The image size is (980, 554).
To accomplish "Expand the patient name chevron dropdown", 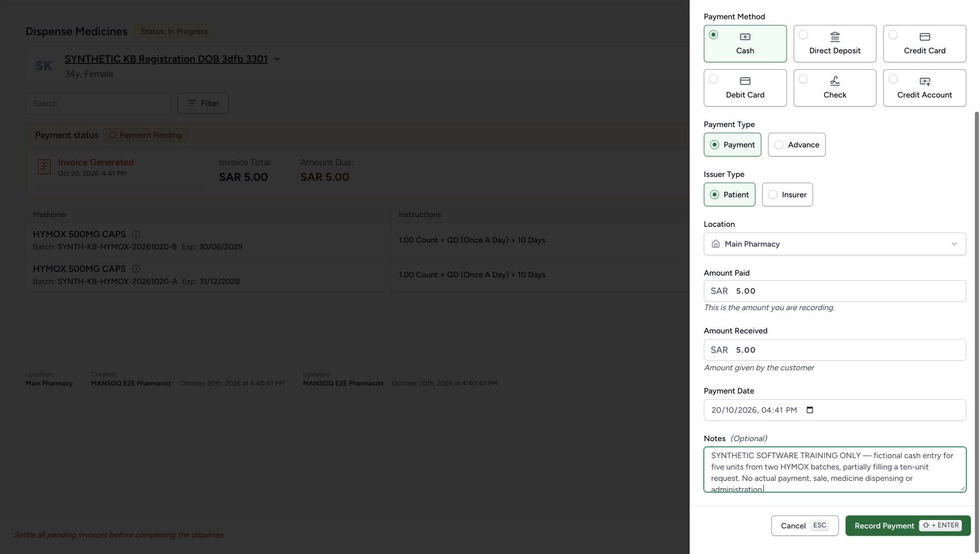I will 277,59.
